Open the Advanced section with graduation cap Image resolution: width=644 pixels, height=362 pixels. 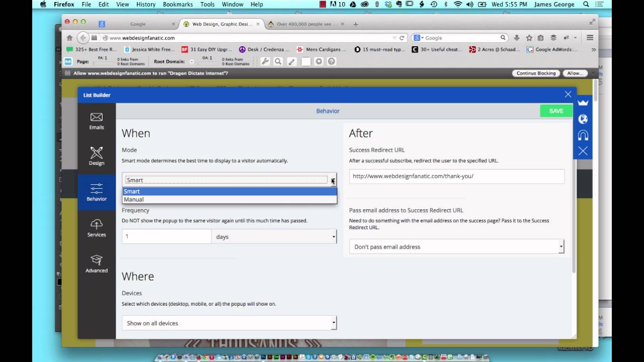(97, 263)
